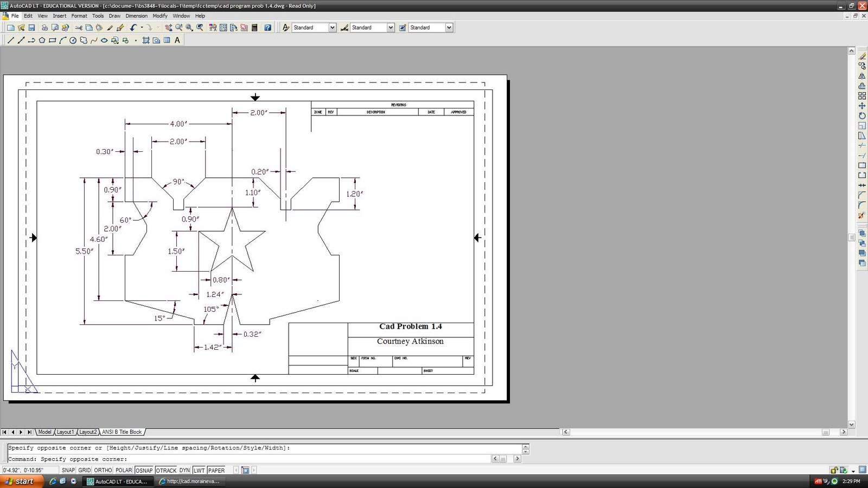Select the Line tool

click(10, 40)
